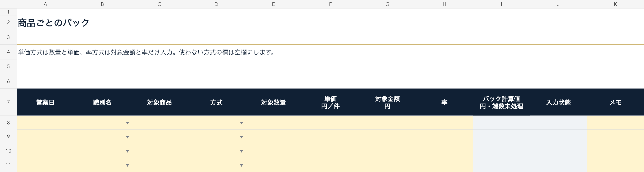Select column K header

click(x=615, y=4)
